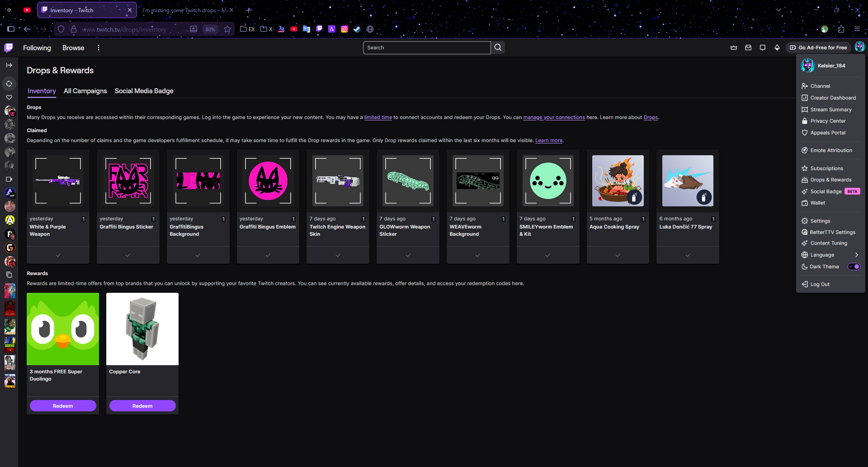The height and width of the screenshot is (467, 868).
Task: Click the browser bookmark star icon
Action: click(x=227, y=29)
